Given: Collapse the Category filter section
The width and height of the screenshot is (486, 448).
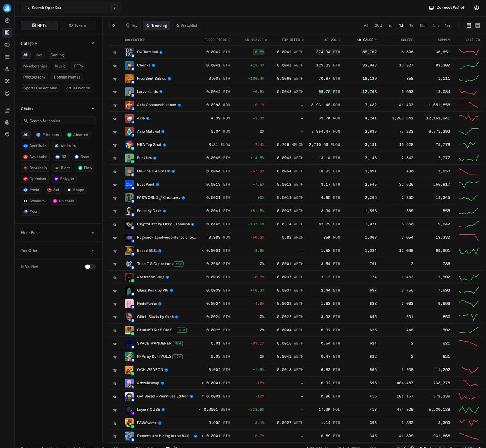Looking at the screenshot, I should click(93, 43).
